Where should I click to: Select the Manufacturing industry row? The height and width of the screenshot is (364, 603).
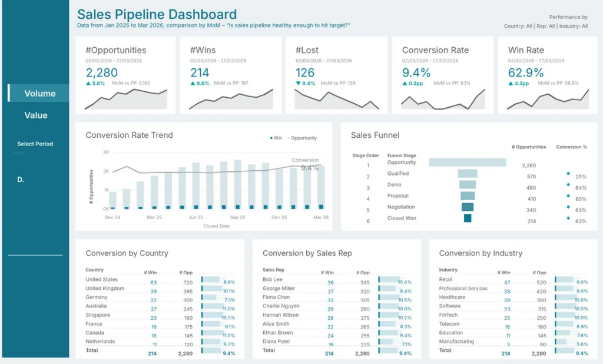513,342
